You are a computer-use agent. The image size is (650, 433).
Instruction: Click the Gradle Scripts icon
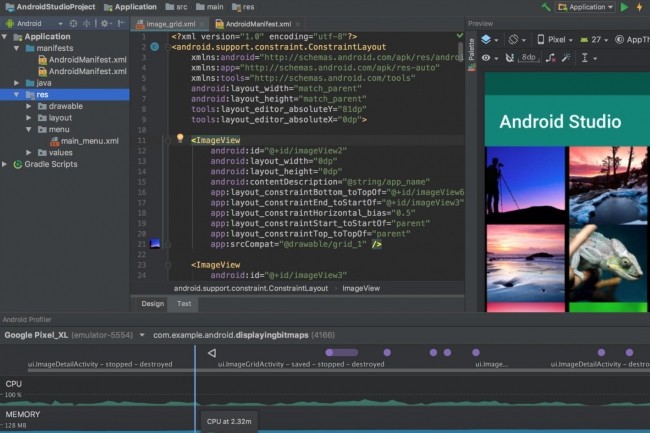tap(17, 164)
